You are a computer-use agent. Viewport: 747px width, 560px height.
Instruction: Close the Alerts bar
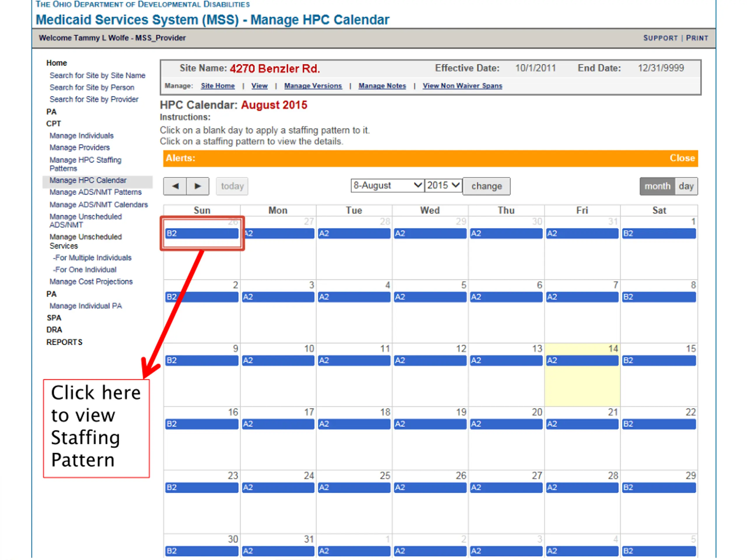(682, 158)
